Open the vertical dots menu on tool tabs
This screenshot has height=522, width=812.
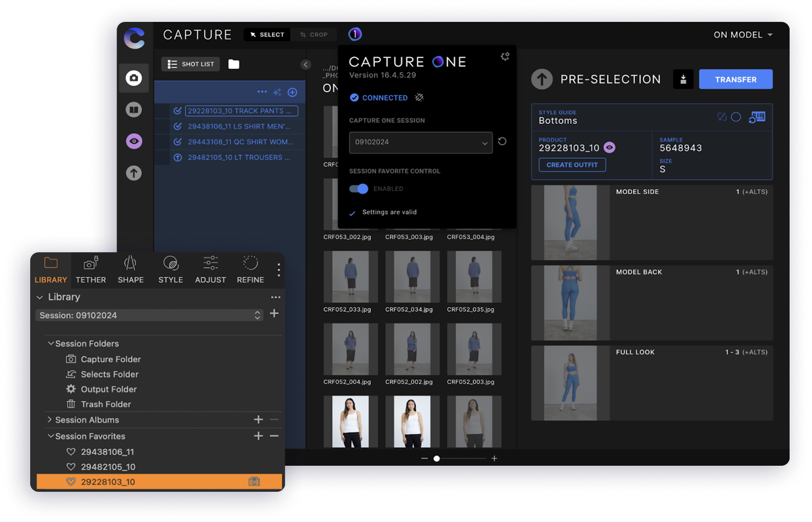(x=279, y=269)
